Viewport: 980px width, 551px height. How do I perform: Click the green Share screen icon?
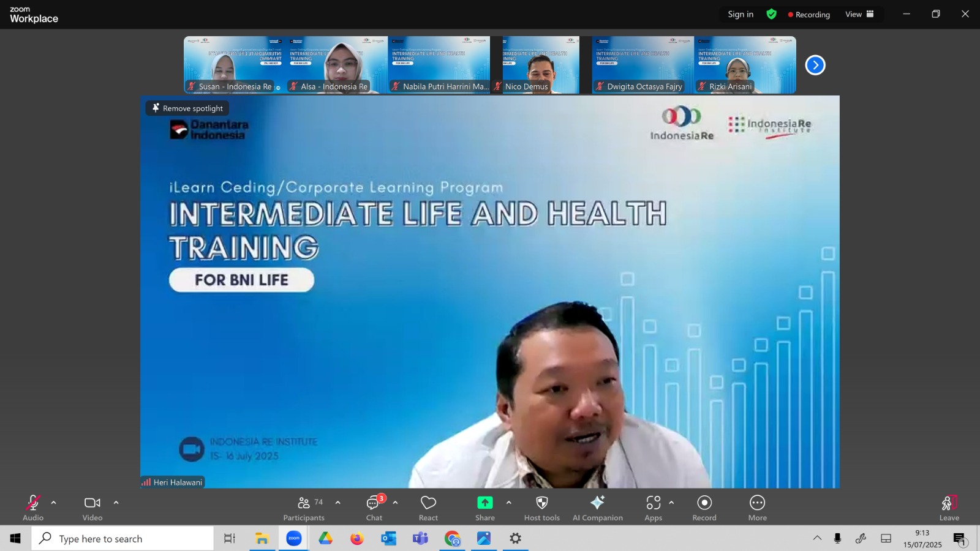tap(484, 503)
